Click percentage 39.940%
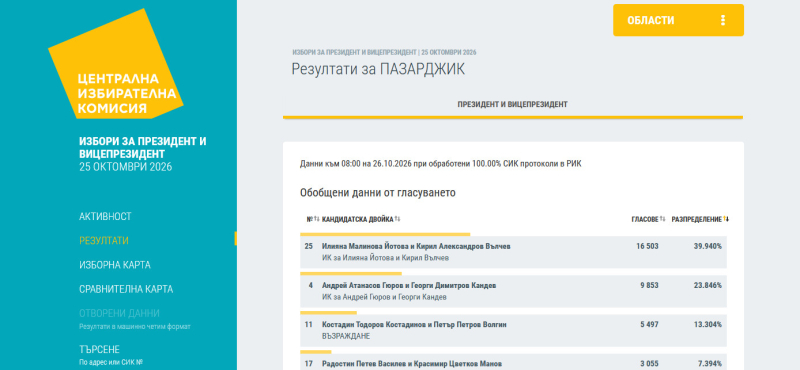Screen dimensions: 800x370 tap(708, 246)
